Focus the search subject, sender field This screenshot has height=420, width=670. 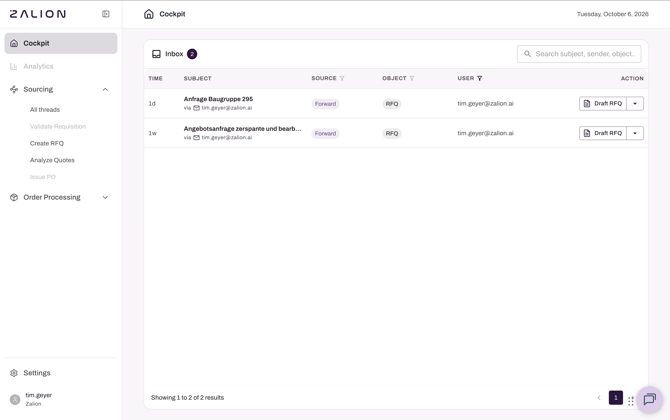tap(579, 54)
